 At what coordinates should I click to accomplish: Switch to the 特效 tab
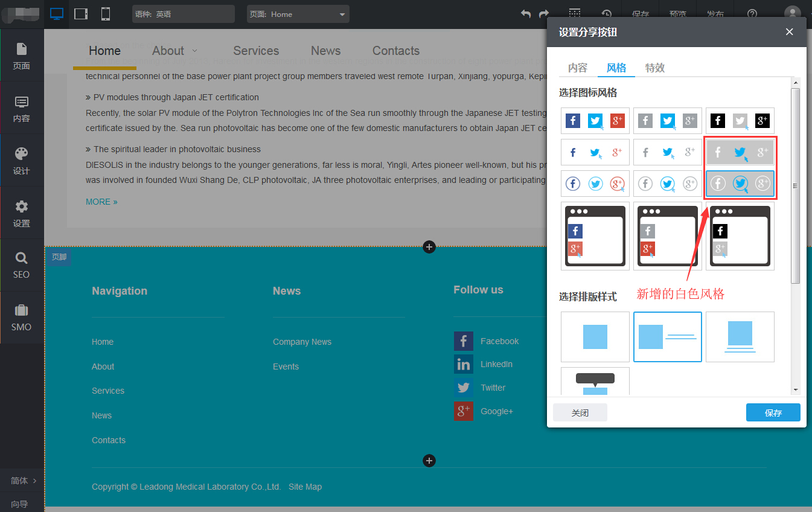coord(654,68)
